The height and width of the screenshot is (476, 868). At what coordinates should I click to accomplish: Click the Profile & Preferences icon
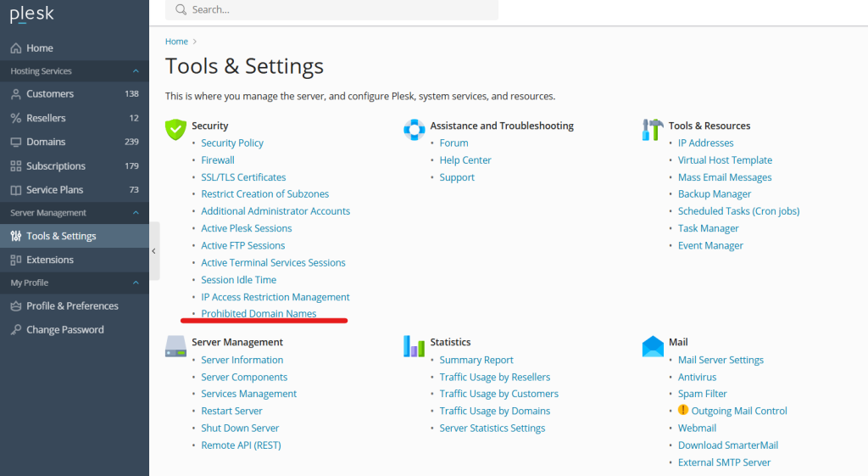tap(16, 306)
